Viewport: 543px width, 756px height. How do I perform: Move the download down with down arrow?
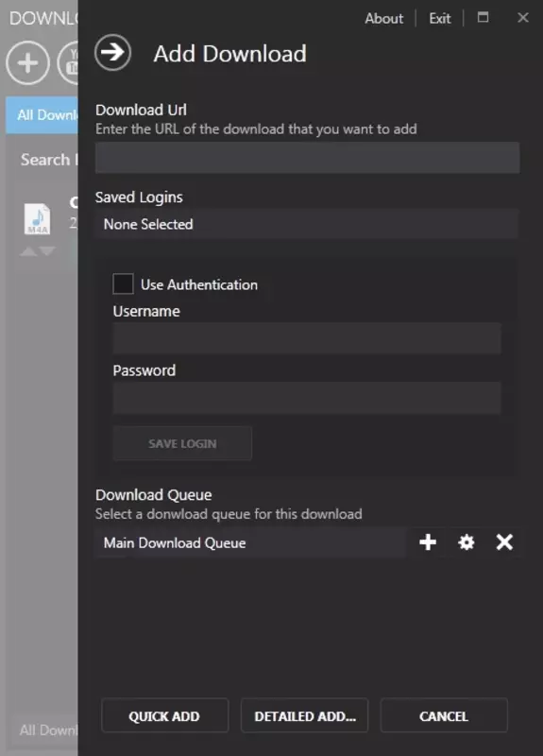(47, 251)
